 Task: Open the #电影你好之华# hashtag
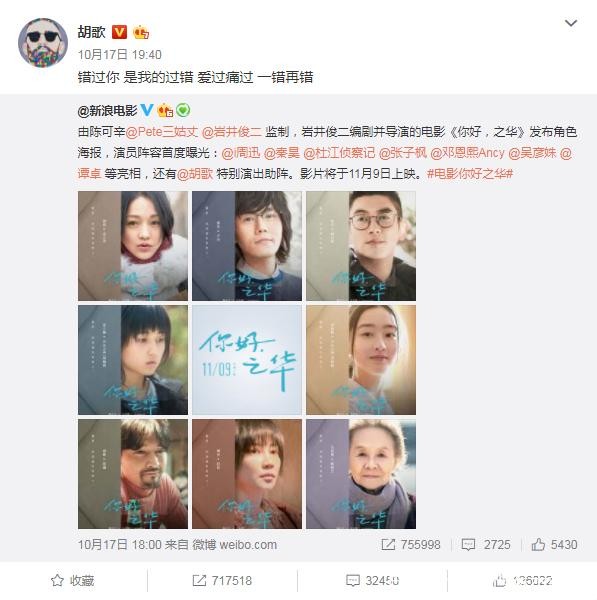click(x=470, y=174)
